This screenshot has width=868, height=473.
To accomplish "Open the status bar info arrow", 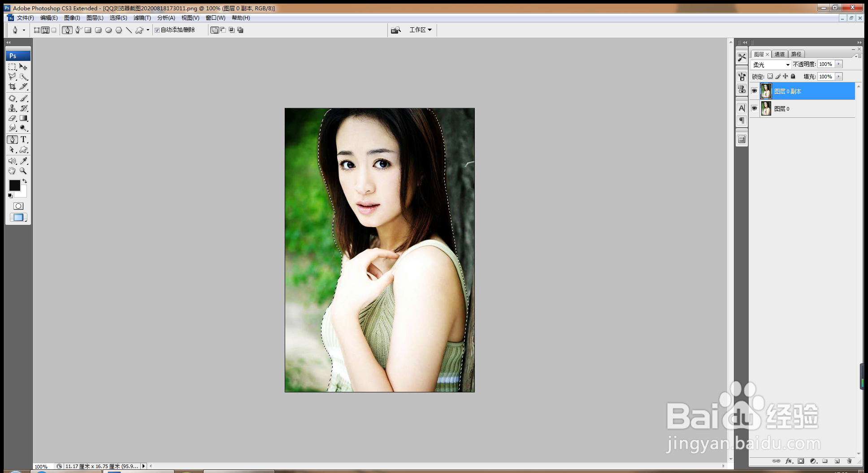I will 143,466.
